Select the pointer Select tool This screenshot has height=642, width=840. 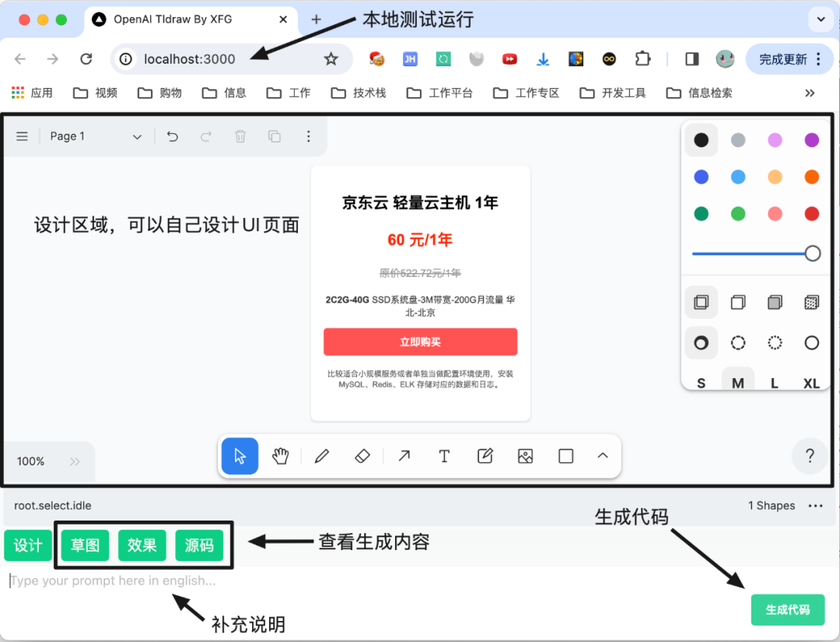[240, 456]
